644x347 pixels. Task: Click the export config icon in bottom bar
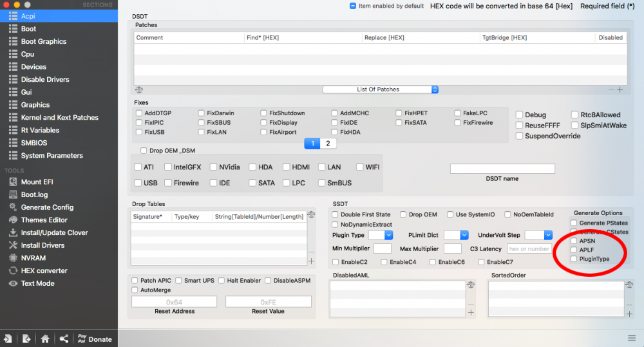coord(26,339)
